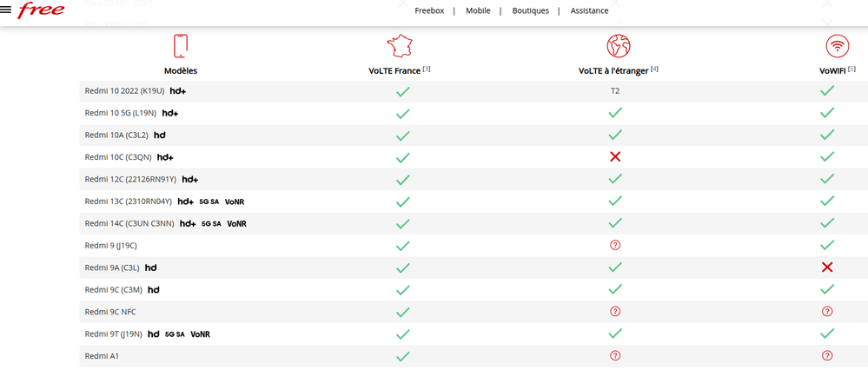Click the Wi-Fi icon above VoWIFI
Image resolution: width=868 pixels, height=370 pixels.
[x=837, y=46]
